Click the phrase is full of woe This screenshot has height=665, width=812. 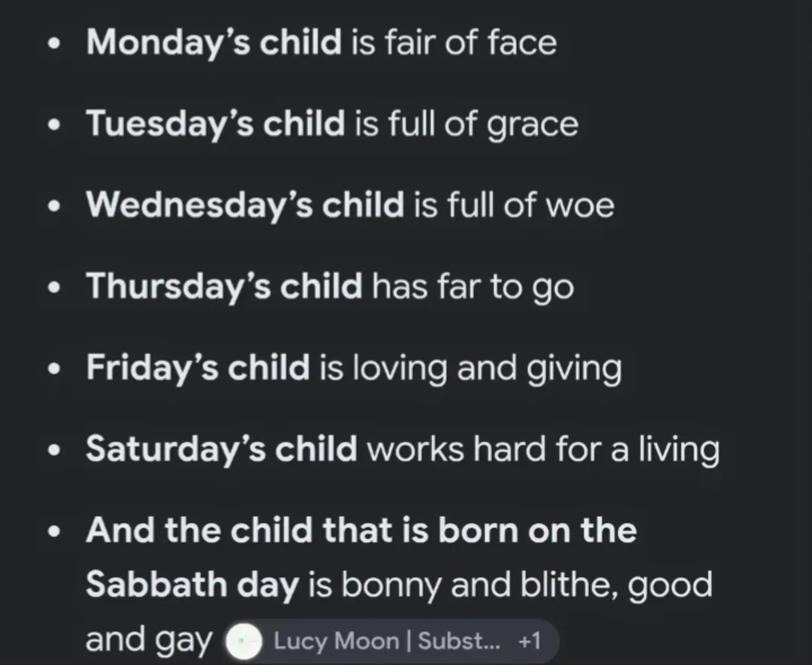[x=514, y=205]
